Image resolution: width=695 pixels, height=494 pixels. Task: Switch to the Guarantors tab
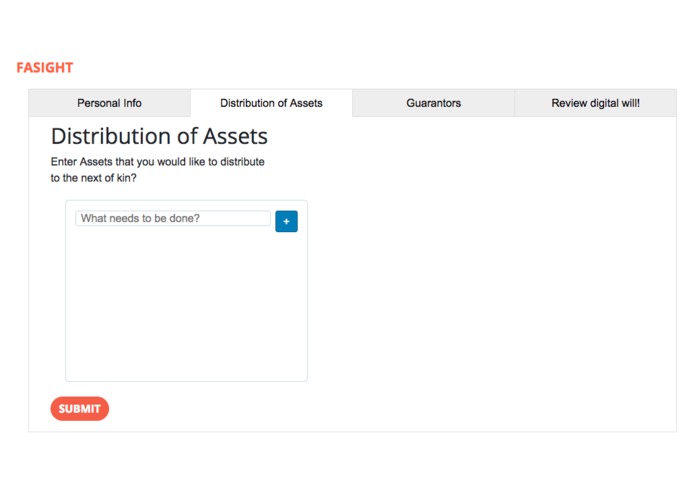click(x=433, y=103)
